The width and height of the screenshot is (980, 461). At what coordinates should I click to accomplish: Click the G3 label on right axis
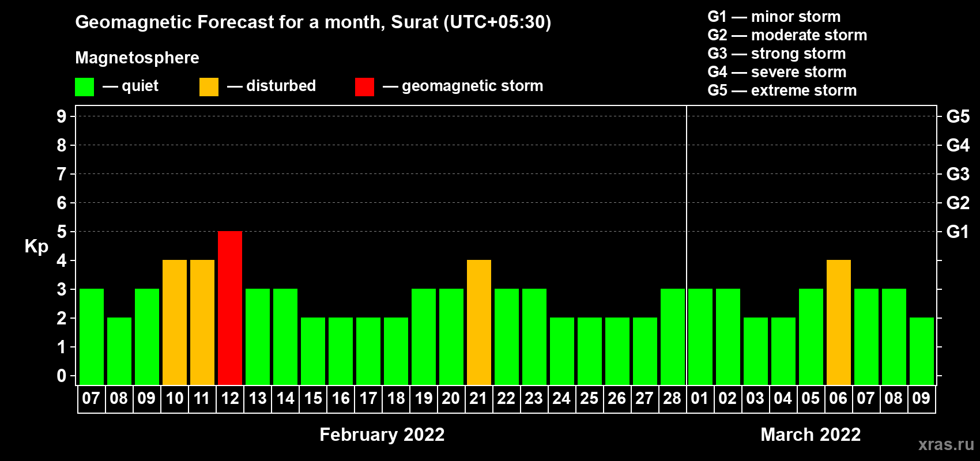click(958, 174)
